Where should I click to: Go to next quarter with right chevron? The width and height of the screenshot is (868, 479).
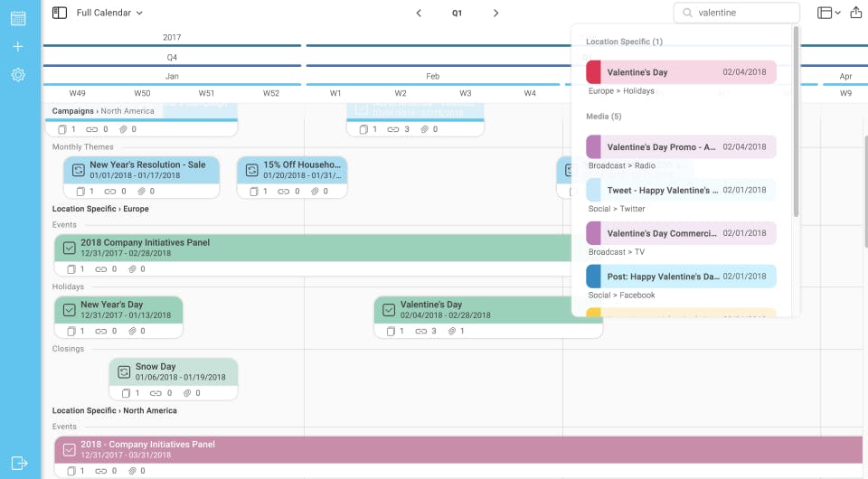[x=495, y=14]
